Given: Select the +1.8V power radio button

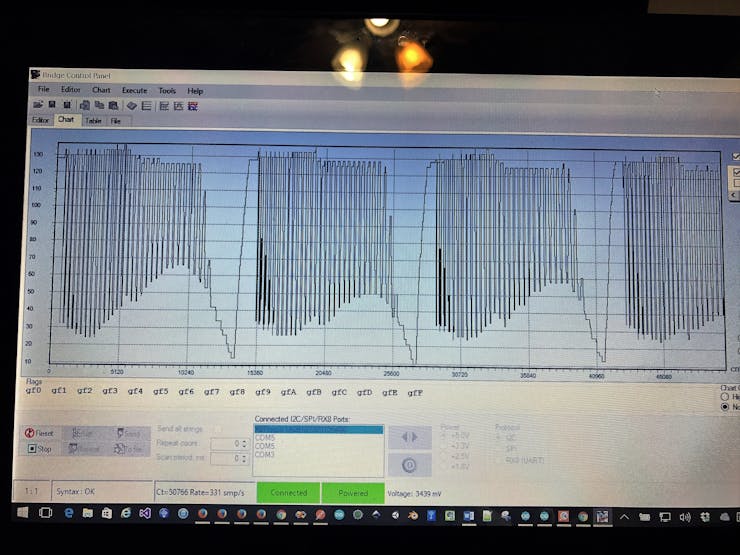Looking at the screenshot, I should point(445,466).
